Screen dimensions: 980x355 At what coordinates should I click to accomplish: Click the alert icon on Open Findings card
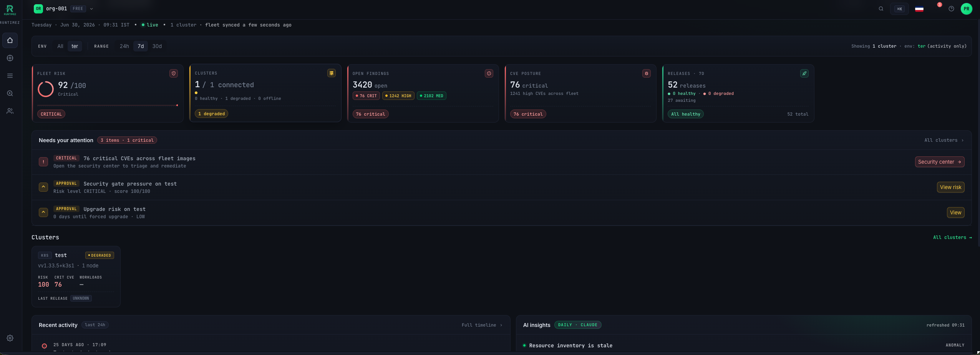[489, 73]
